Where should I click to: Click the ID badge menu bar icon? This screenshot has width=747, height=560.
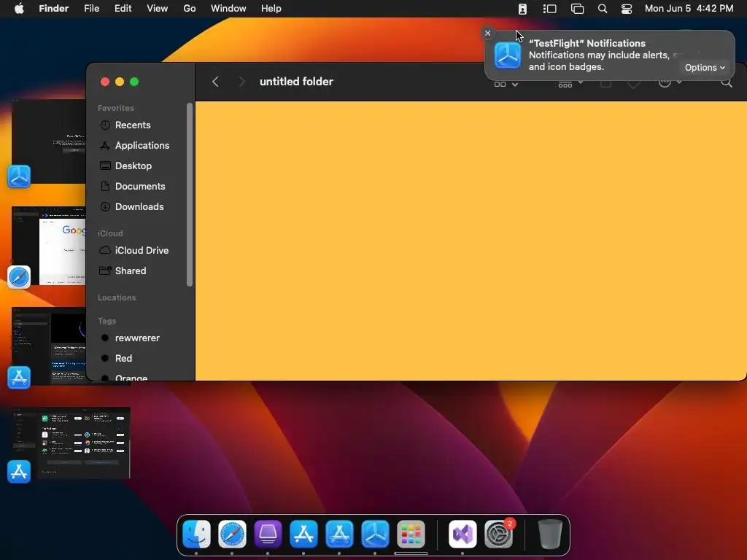(522, 9)
